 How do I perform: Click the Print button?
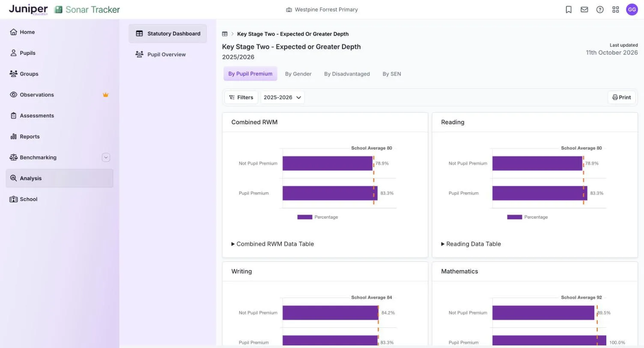622,97
